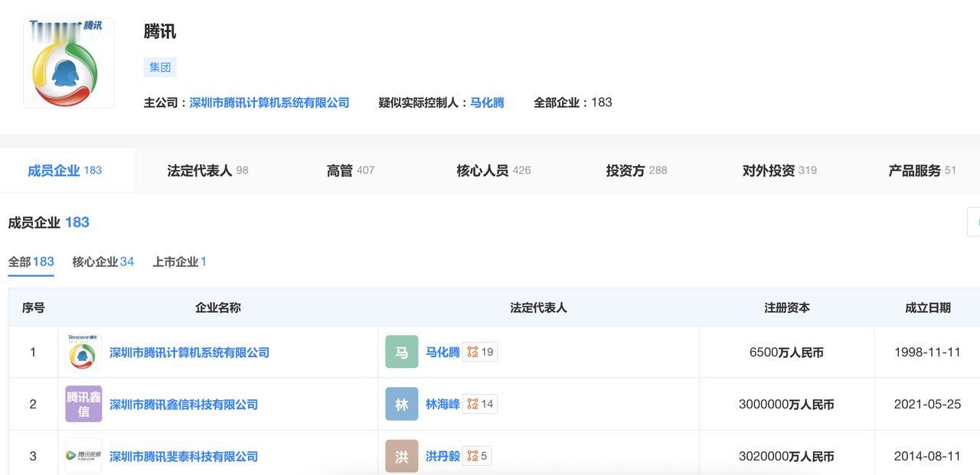Screen dimensions: 980x475
Task: Select the 核心企业 34 filter
Action: (x=103, y=262)
